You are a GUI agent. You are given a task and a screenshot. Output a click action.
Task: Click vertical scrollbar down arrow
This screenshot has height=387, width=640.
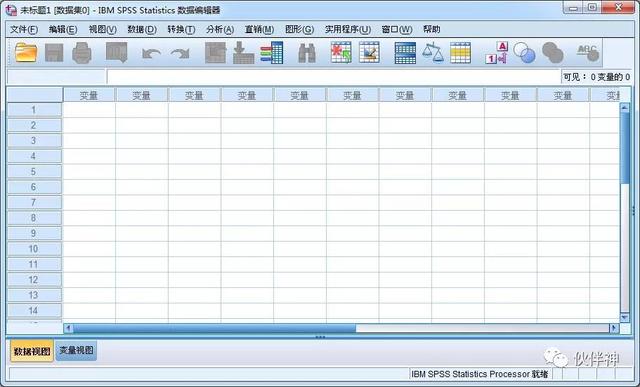[x=624, y=317]
